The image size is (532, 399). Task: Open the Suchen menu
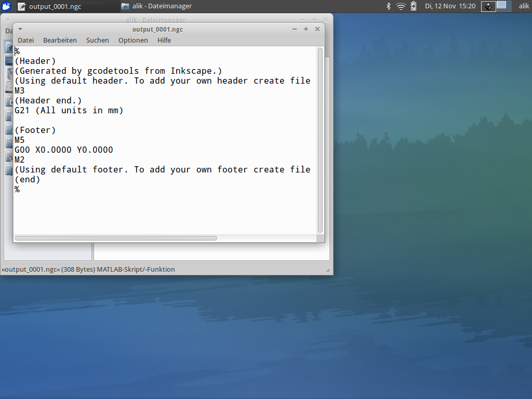point(97,40)
